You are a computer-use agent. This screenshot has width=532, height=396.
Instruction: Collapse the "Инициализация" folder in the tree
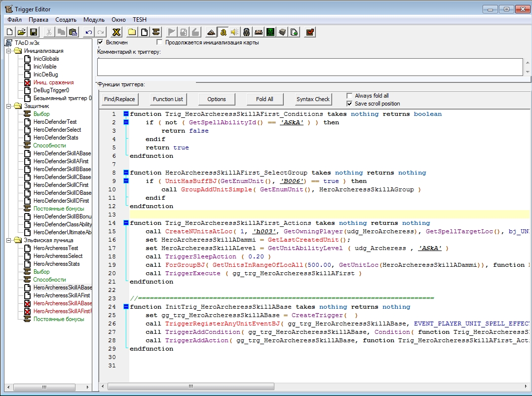[9, 51]
